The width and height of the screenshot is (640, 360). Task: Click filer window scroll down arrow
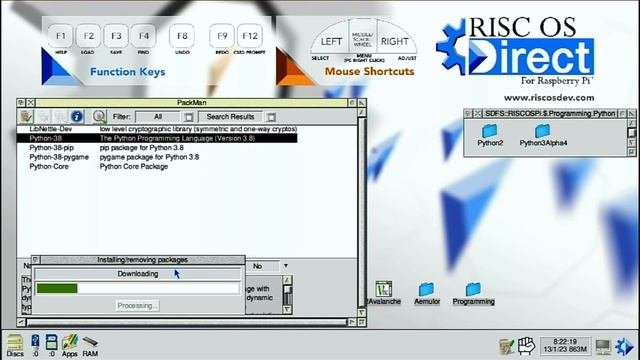[631, 142]
